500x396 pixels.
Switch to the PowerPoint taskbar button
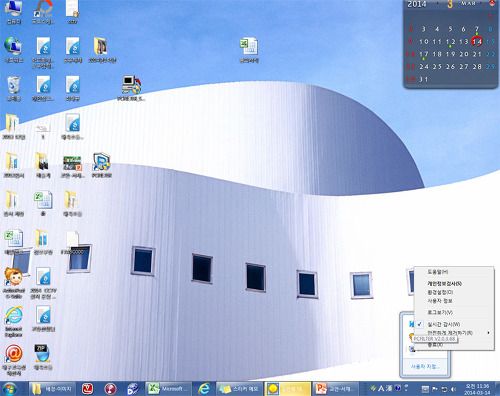coord(335,389)
